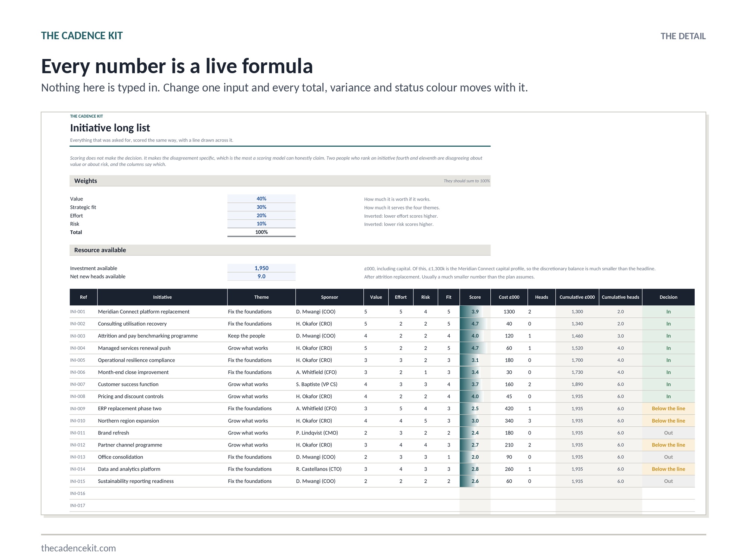Select the empty INI-016 row reference
The width and height of the screenshot is (747, 560).
pyautogui.click(x=78, y=493)
